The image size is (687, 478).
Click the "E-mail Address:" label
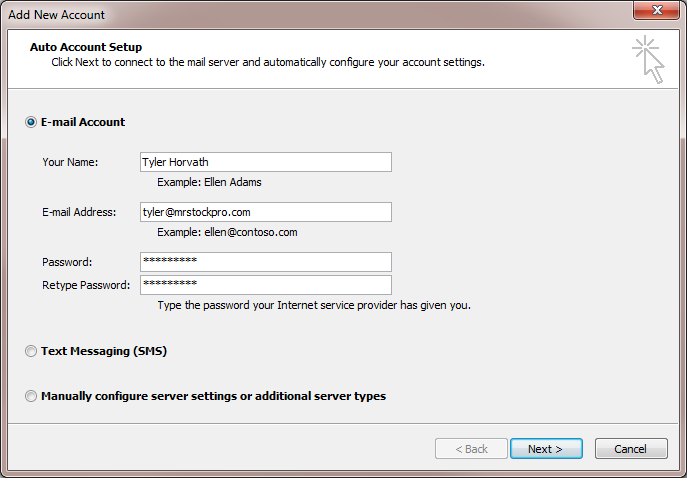[79, 212]
